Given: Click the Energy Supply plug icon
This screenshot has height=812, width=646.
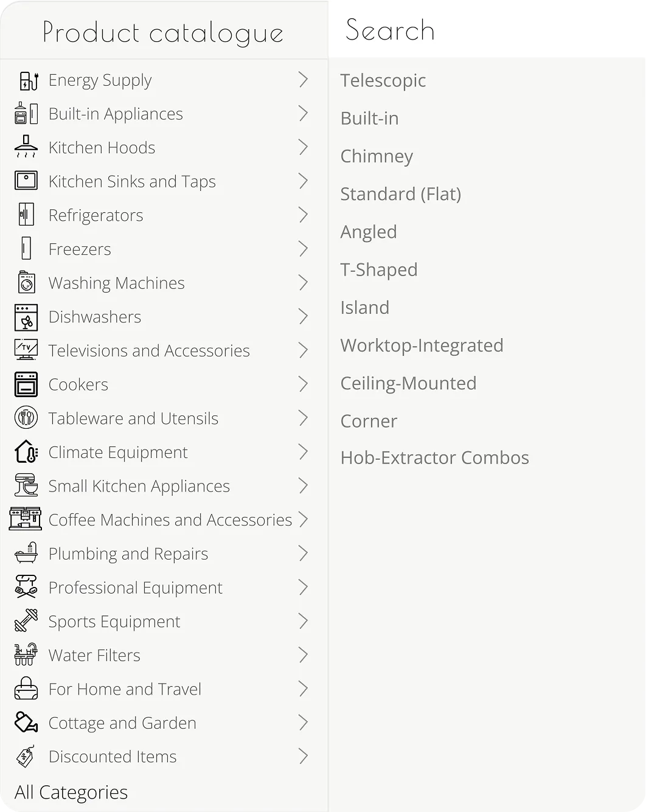Looking at the screenshot, I should pyautogui.click(x=26, y=80).
